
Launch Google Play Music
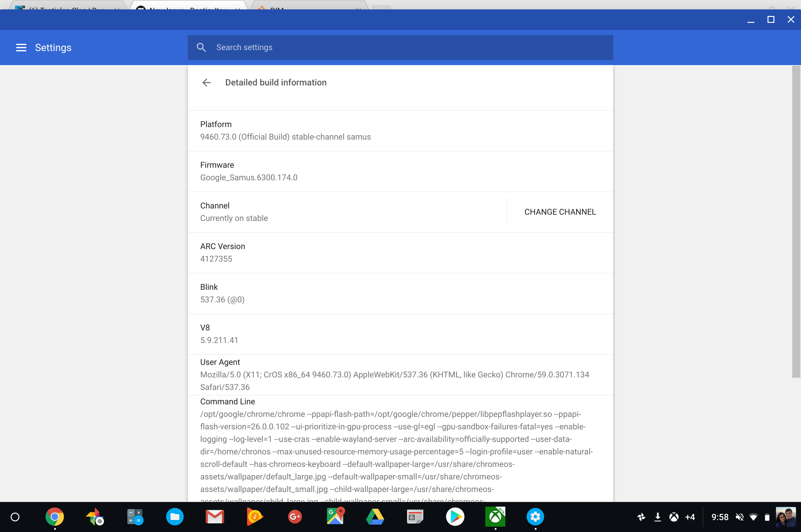point(254,517)
